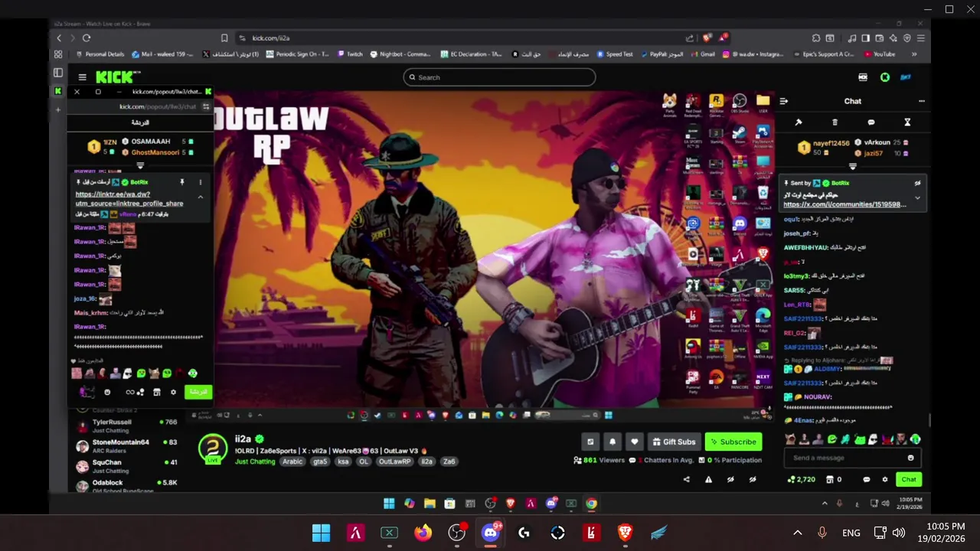Viewport: 980px width, 551px height.
Task: Share the stream with the share icon
Action: pos(686,480)
